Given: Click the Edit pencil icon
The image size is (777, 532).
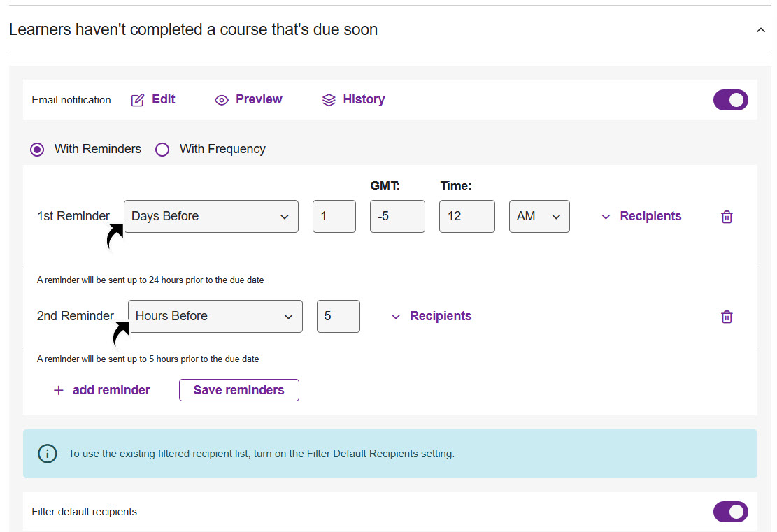Looking at the screenshot, I should [x=138, y=99].
